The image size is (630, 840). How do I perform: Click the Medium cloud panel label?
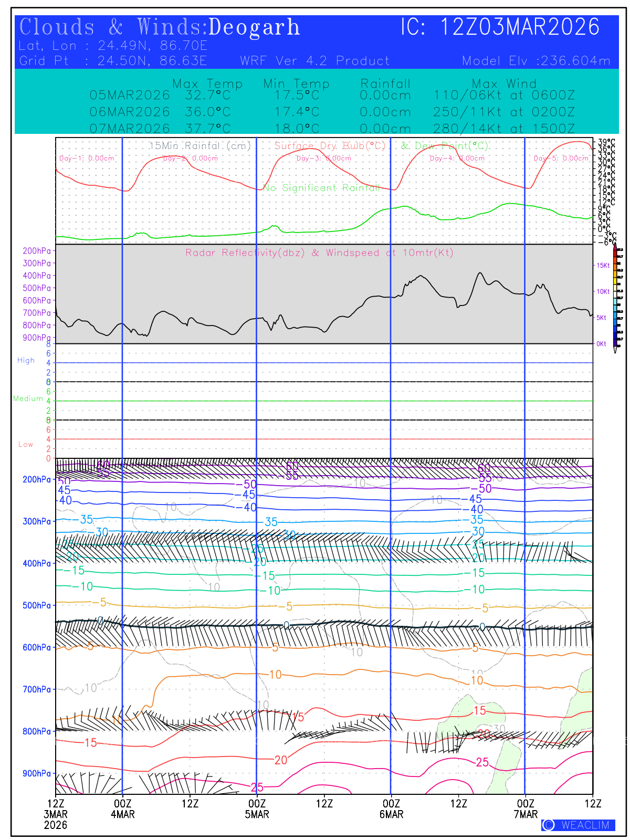(28, 398)
